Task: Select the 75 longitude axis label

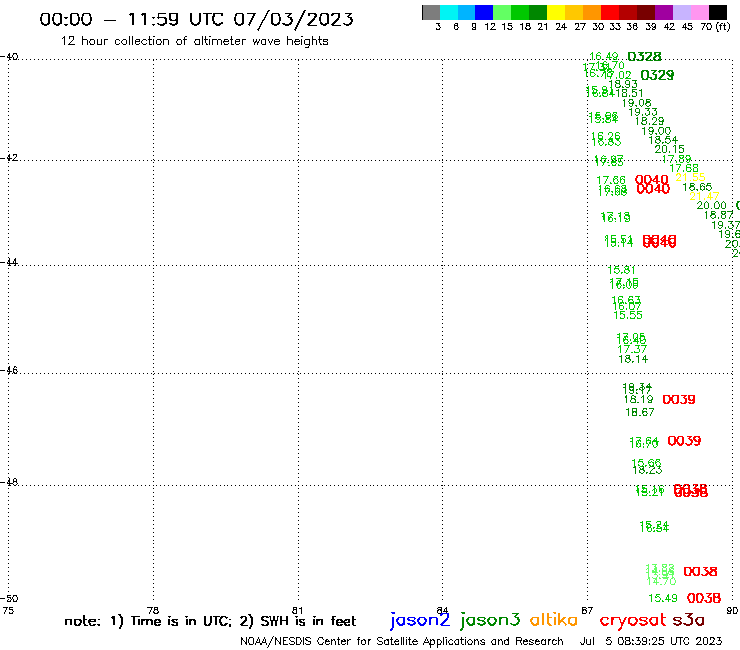Action: pyautogui.click(x=8, y=610)
